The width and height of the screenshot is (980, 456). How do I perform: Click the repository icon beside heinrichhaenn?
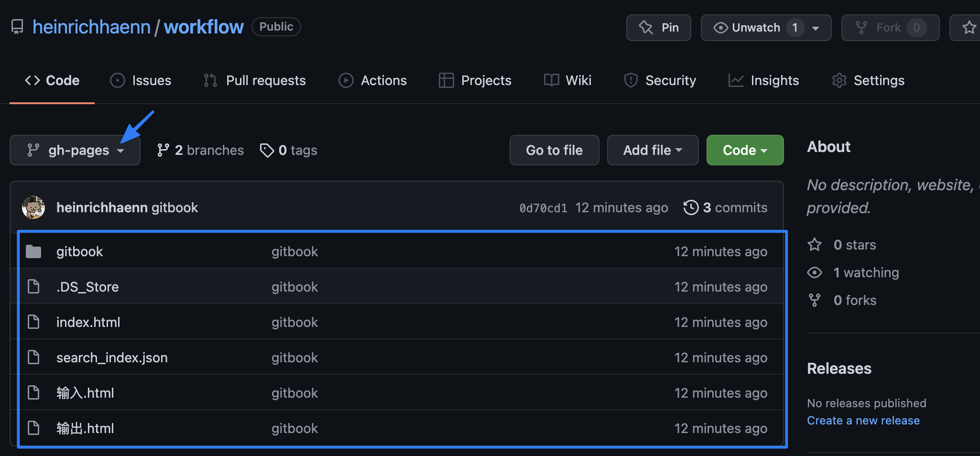click(17, 27)
